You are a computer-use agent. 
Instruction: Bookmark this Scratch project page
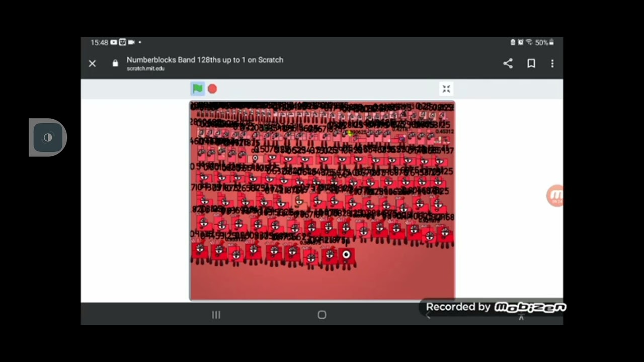coord(531,63)
